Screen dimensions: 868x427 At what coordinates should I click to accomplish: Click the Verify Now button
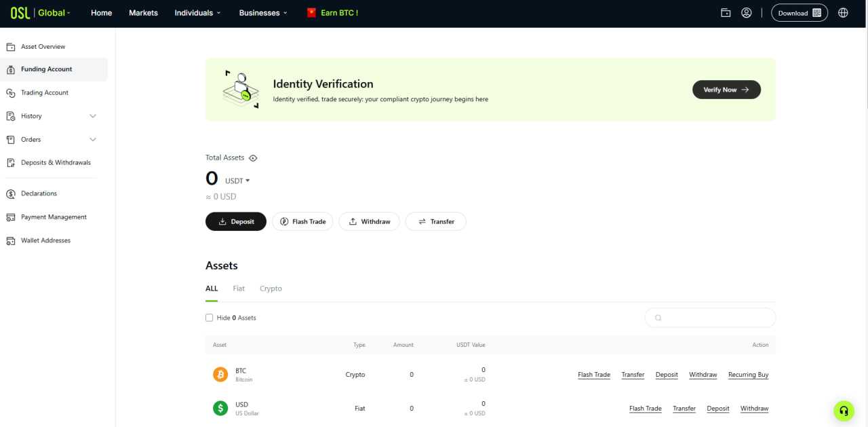726,90
